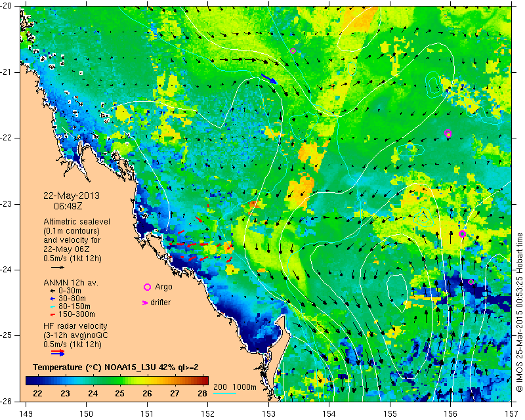Click the 153 longitude axis label
Image resolution: width=525 pixels, height=420 pixels.
[268, 414]
